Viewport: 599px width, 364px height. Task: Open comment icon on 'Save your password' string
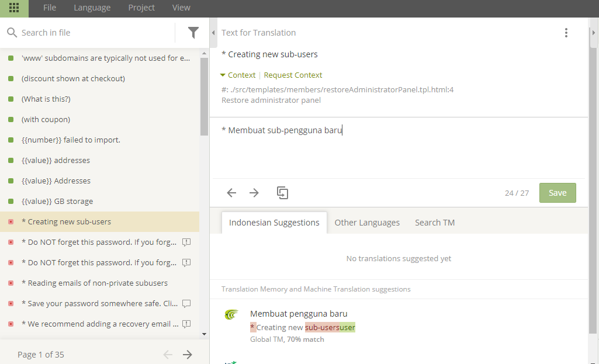(x=186, y=303)
